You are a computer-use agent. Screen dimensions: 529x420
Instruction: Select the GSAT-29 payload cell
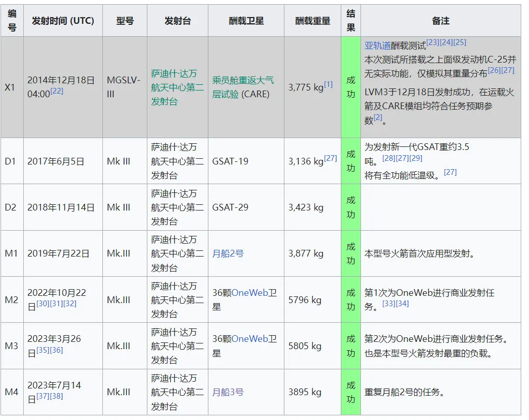click(246, 207)
